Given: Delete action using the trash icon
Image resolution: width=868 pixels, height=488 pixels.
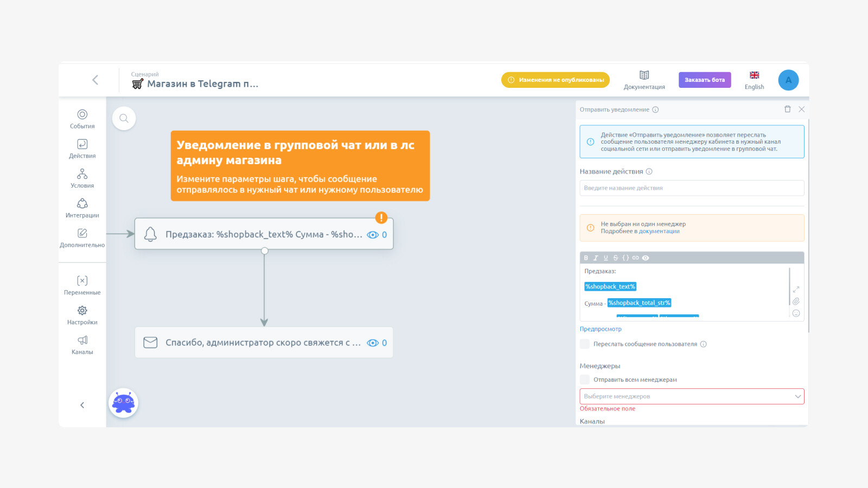Looking at the screenshot, I should click(x=787, y=109).
